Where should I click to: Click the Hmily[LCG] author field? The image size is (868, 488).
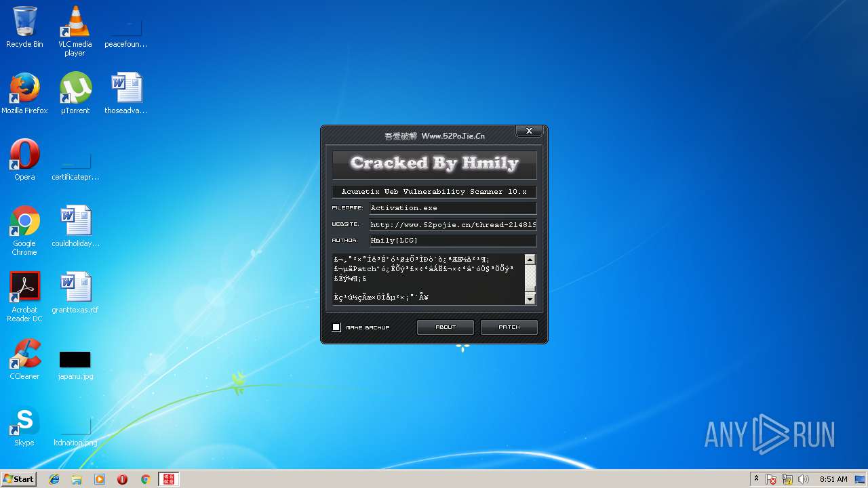(x=452, y=241)
